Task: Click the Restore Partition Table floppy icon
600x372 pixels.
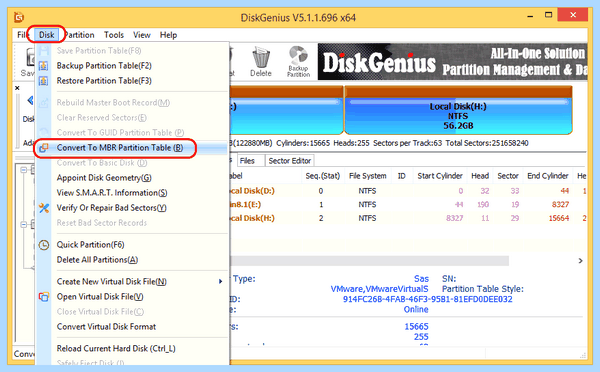Action: click(44, 81)
